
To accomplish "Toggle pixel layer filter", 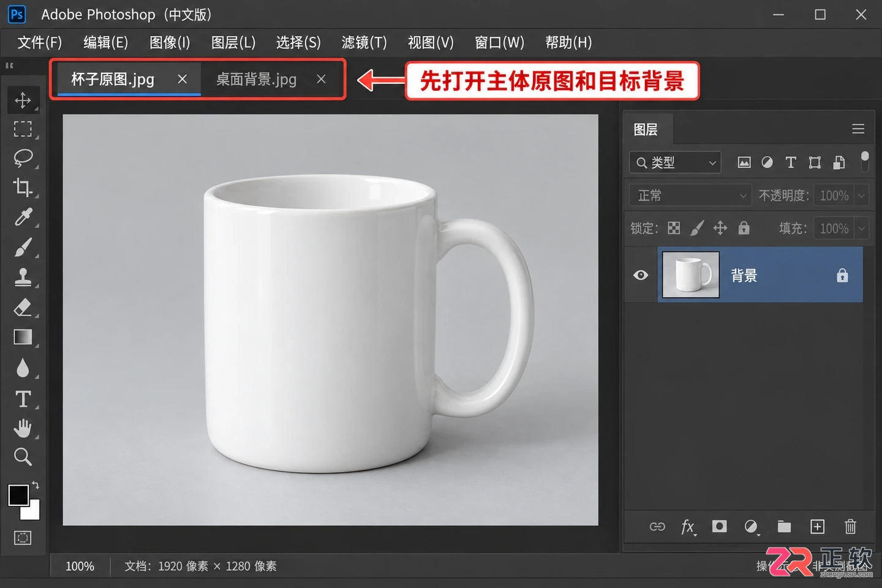I will point(744,162).
